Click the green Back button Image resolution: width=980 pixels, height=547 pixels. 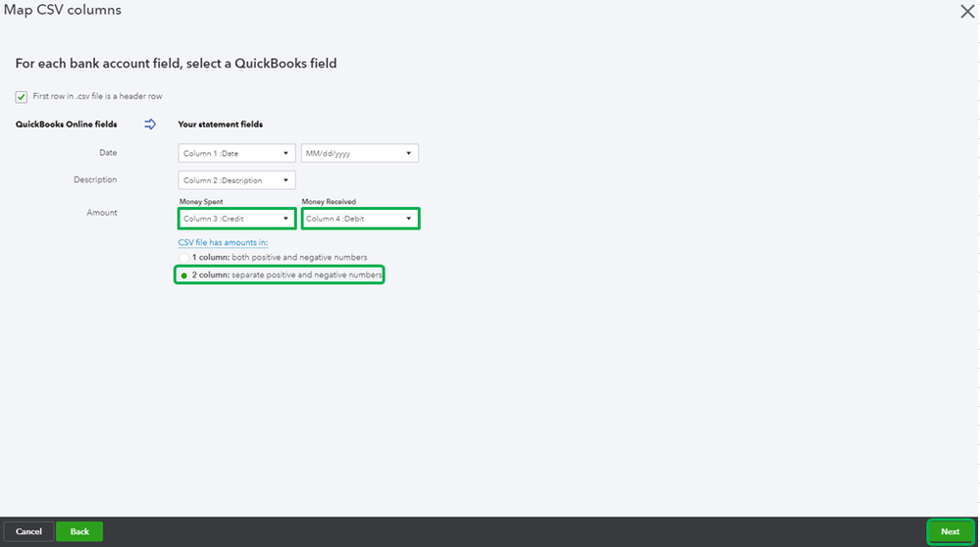[79, 531]
